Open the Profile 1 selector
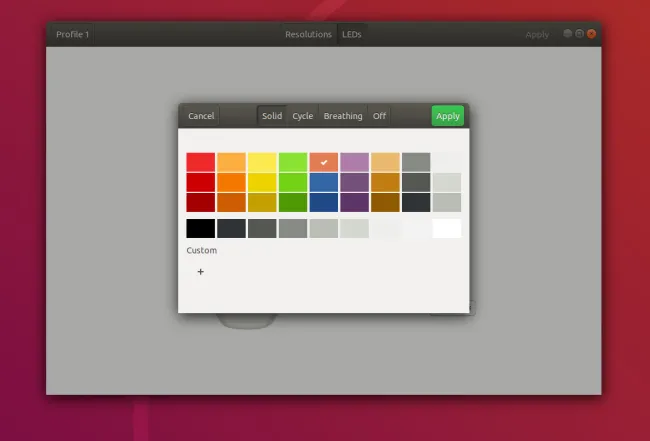 click(73, 34)
